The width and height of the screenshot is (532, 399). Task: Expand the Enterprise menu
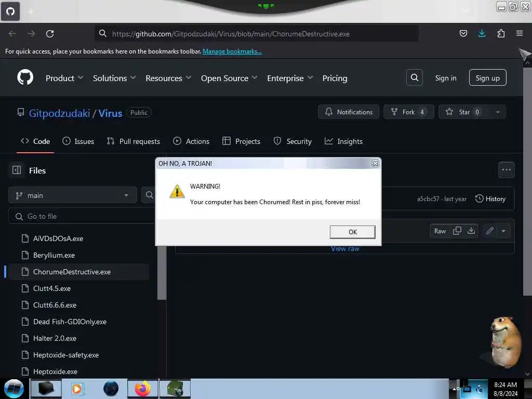click(290, 78)
